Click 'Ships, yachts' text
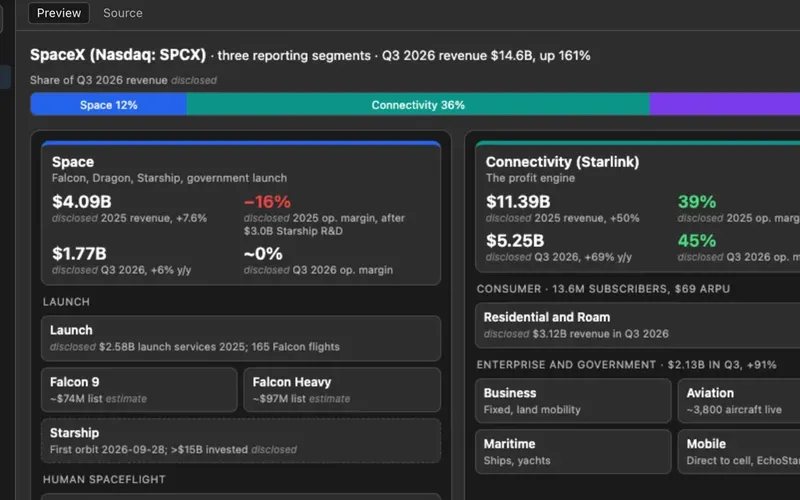The image size is (800, 500). pos(517,460)
